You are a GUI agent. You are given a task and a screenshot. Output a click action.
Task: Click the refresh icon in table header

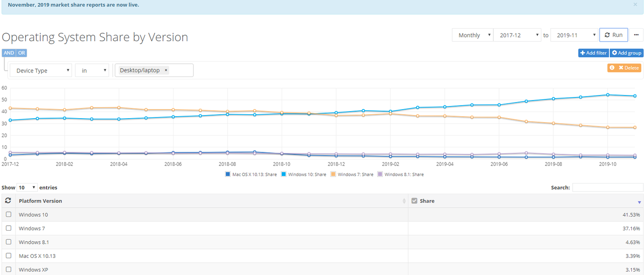point(8,201)
